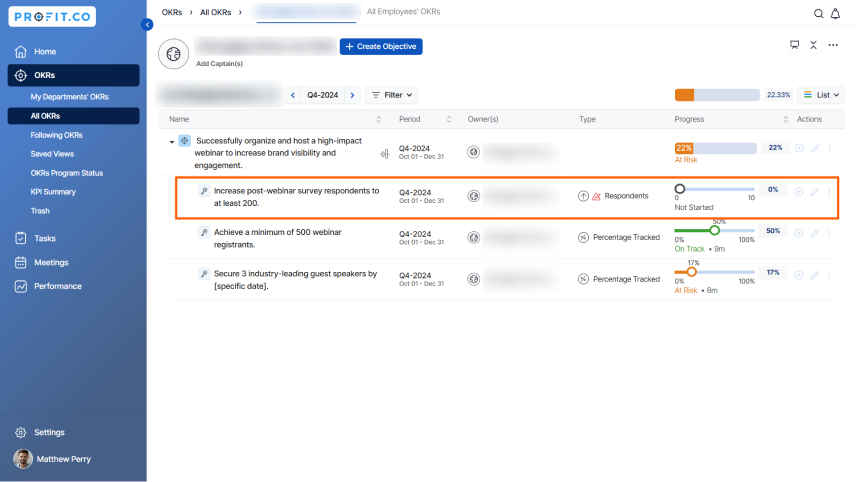Go to next quarter arrow
Screen dimensions: 856x482
coord(353,95)
